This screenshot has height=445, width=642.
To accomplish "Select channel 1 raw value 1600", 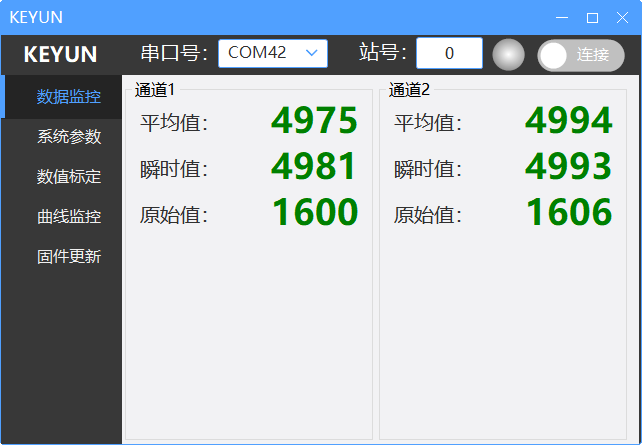I will click(315, 212).
